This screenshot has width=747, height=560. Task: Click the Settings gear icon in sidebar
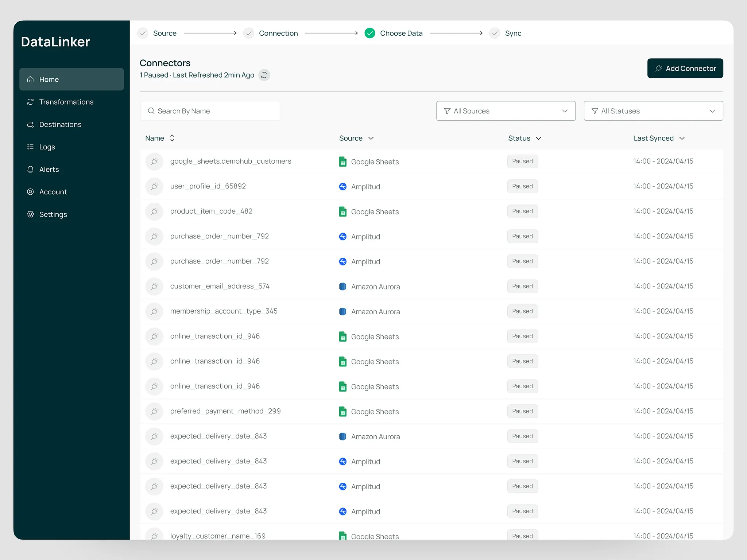(31, 214)
